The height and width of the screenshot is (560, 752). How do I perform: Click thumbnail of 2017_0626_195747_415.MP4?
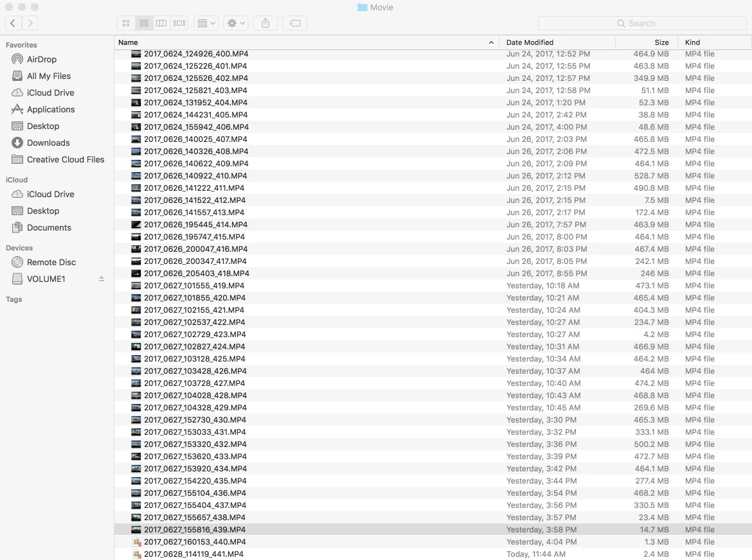136,237
